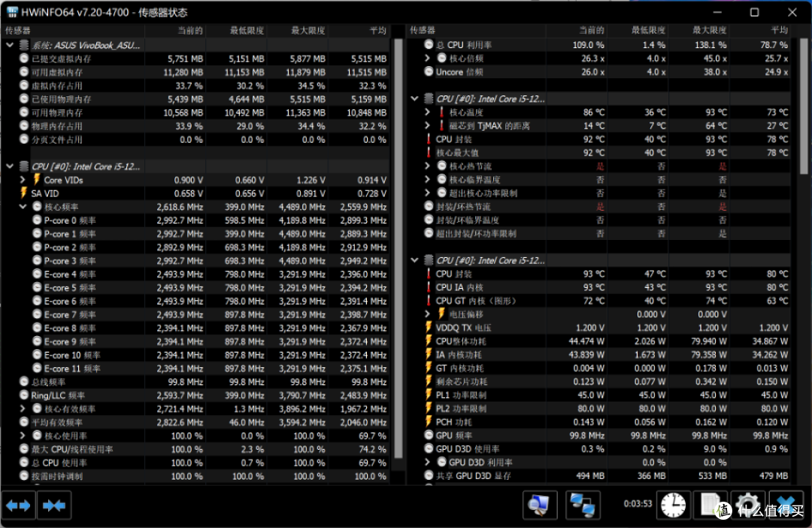The width and height of the screenshot is (812, 528).
Task: Click circle icon beside Ring/LLC 频率
Action: (x=24, y=395)
